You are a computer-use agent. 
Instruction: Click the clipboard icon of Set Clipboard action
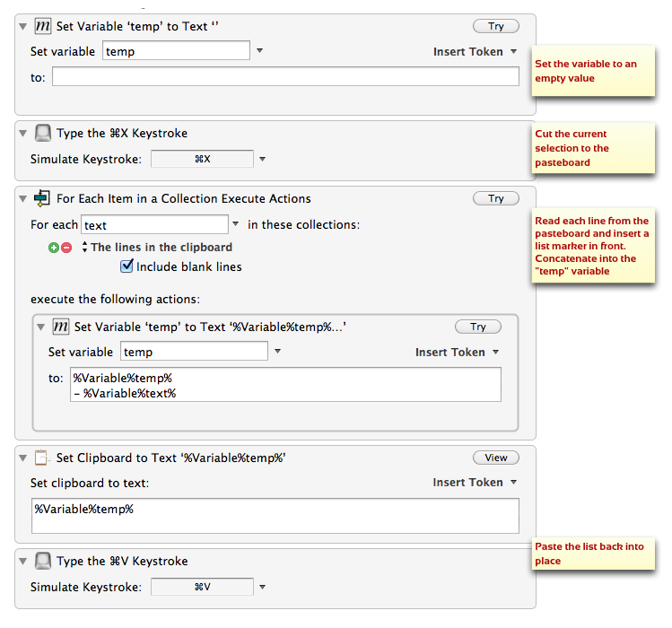point(42,458)
